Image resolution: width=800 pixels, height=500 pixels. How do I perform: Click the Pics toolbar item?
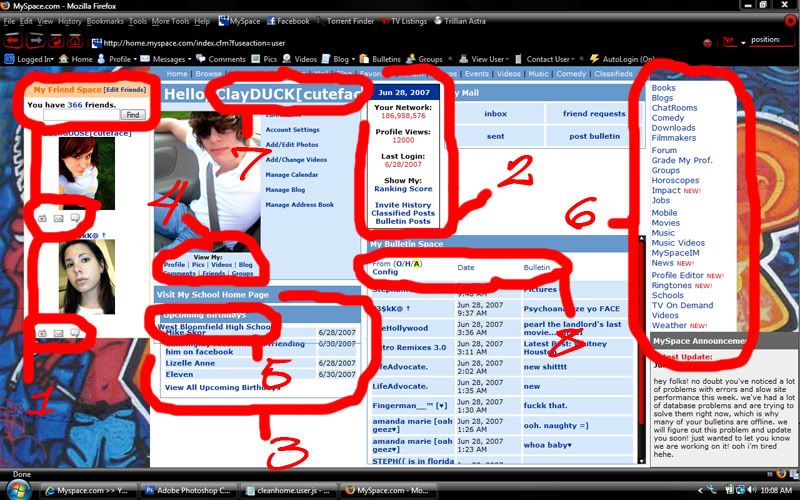(264, 59)
